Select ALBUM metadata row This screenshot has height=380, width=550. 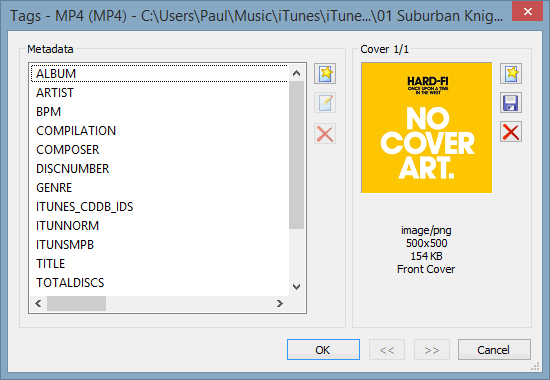159,74
